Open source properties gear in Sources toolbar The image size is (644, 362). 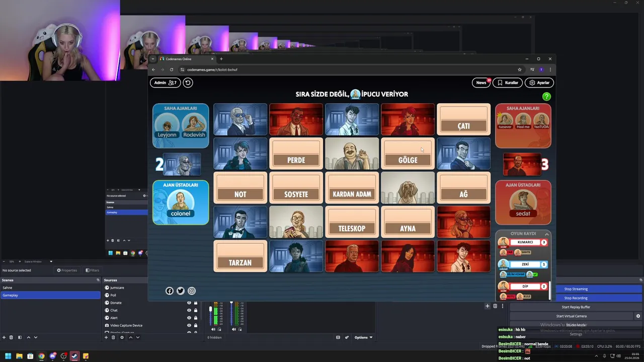[x=122, y=337]
